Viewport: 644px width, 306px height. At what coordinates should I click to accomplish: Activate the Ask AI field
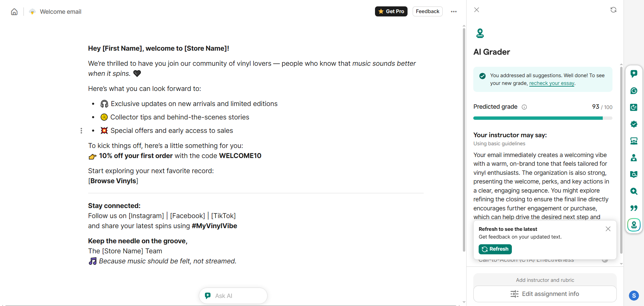(233, 296)
